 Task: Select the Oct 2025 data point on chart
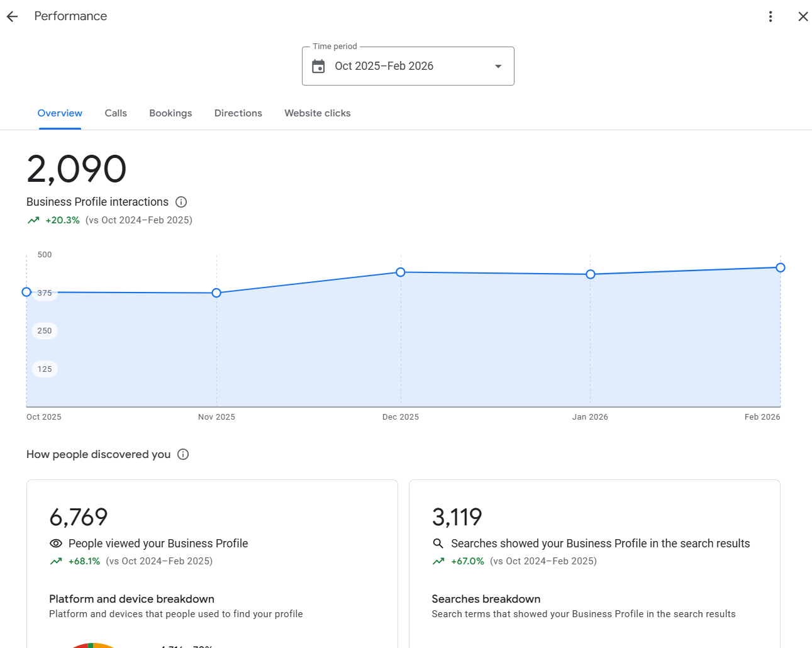(x=26, y=292)
